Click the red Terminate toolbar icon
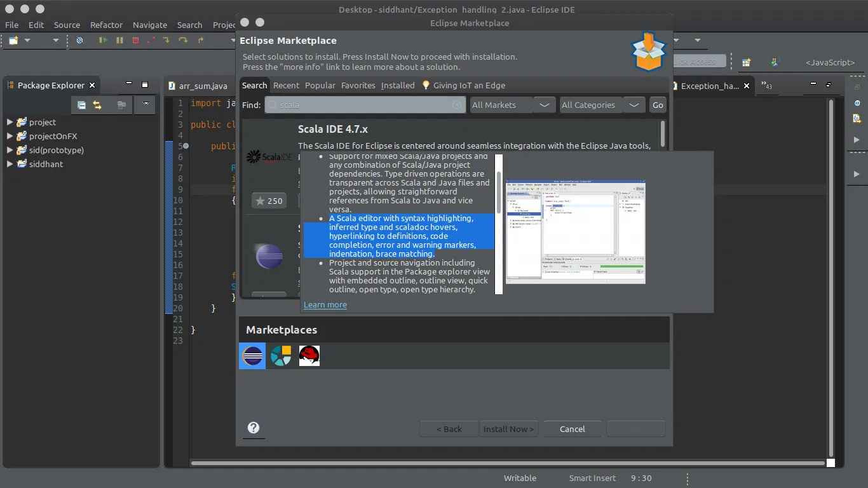Image resolution: width=868 pixels, height=488 pixels. [135, 40]
